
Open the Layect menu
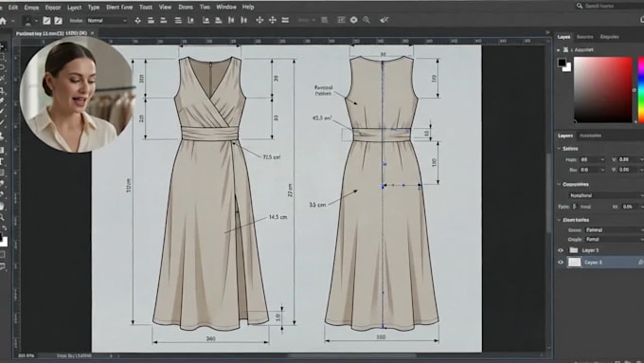point(74,7)
